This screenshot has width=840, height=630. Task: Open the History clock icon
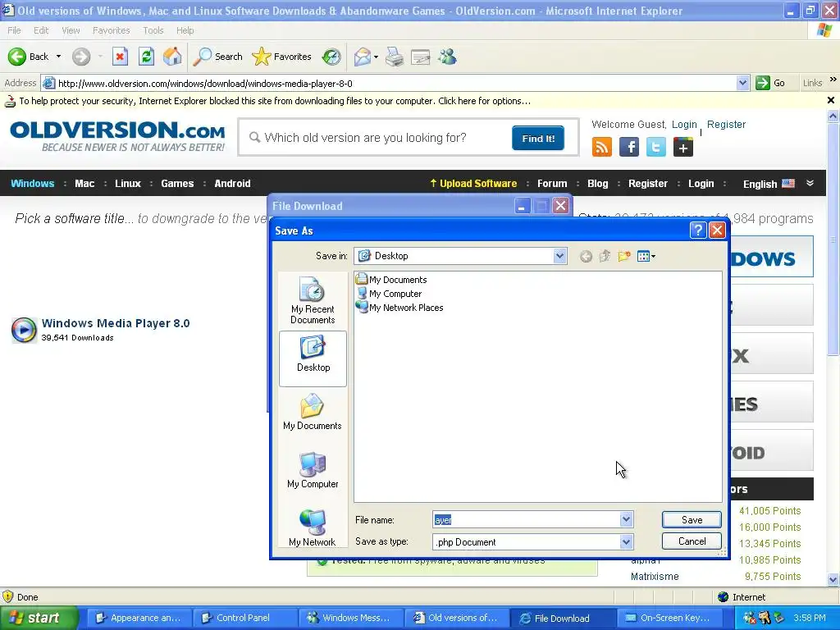331,57
